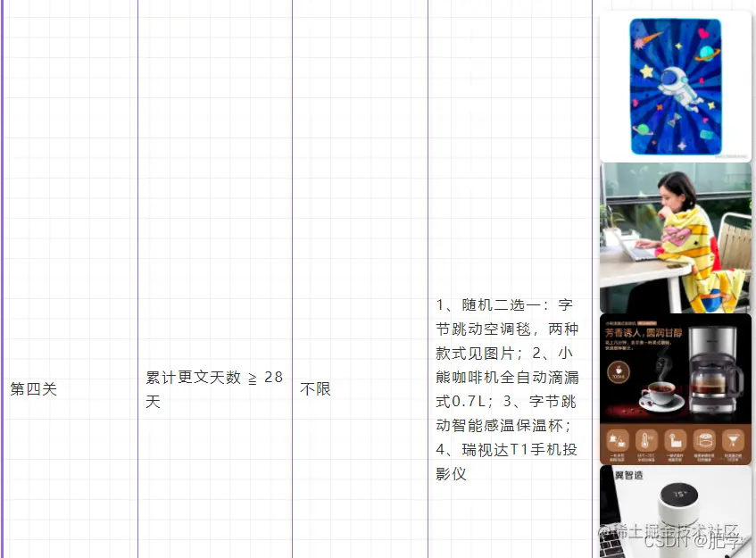Click the prize list starting 随机二选一
756x558 pixels.
point(508,388)
